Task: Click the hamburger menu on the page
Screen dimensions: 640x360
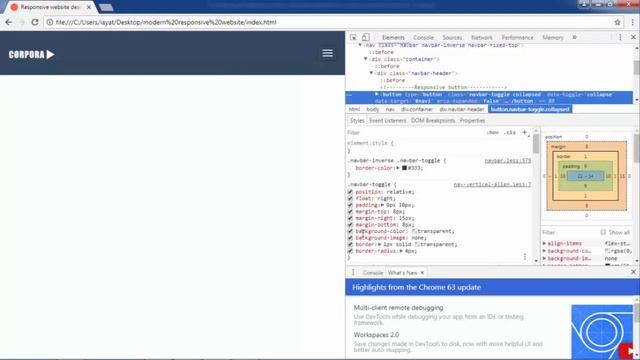Action: (x=327, y=53)
